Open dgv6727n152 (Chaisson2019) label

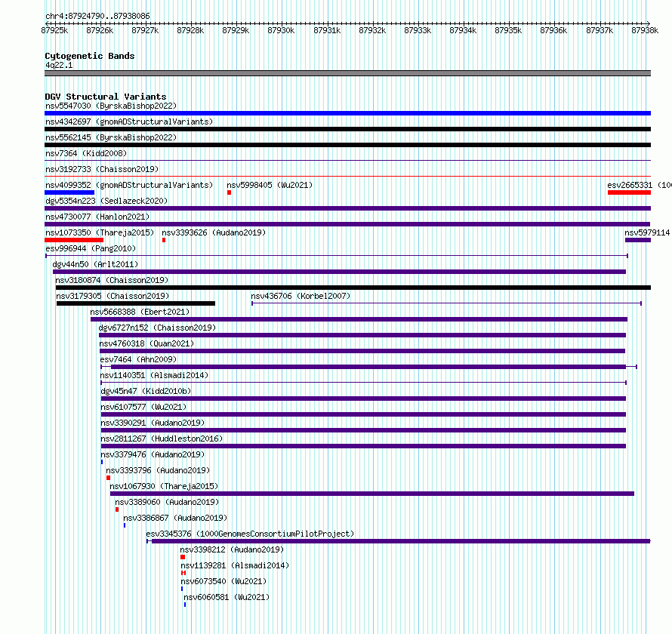pyautogui.click(x=157, y=328)
